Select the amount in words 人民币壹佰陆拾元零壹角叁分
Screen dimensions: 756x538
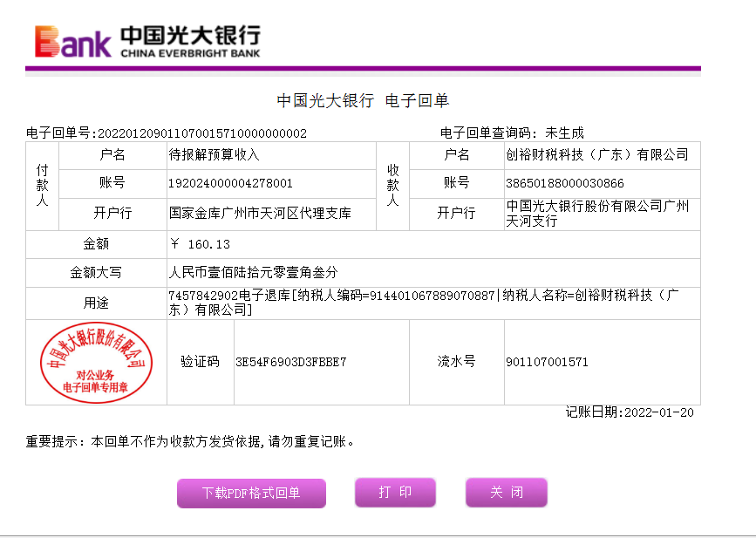253,273
